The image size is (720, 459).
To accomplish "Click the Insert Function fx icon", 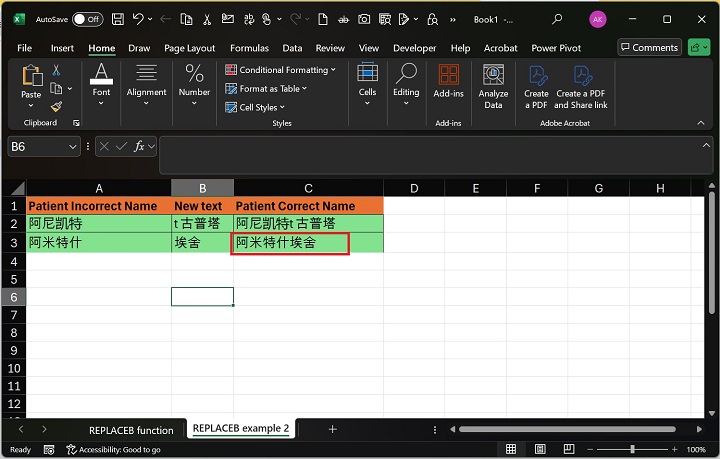I will click(x=140, y=146).
